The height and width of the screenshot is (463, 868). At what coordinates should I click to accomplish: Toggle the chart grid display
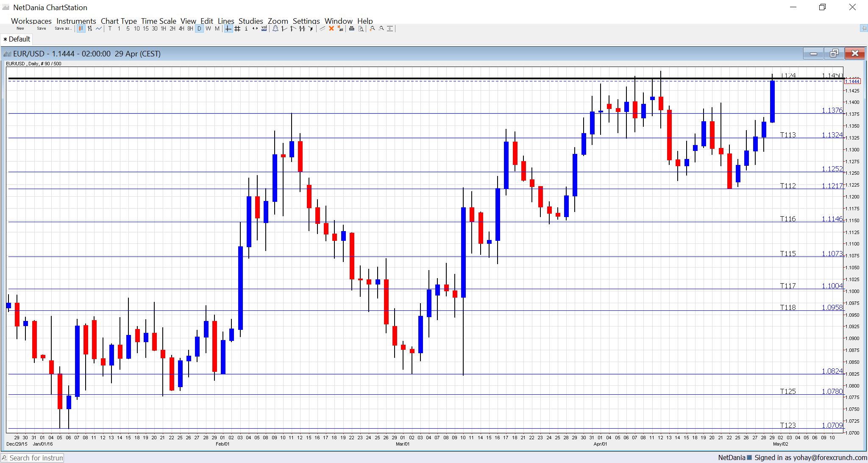tap(237, 28)
